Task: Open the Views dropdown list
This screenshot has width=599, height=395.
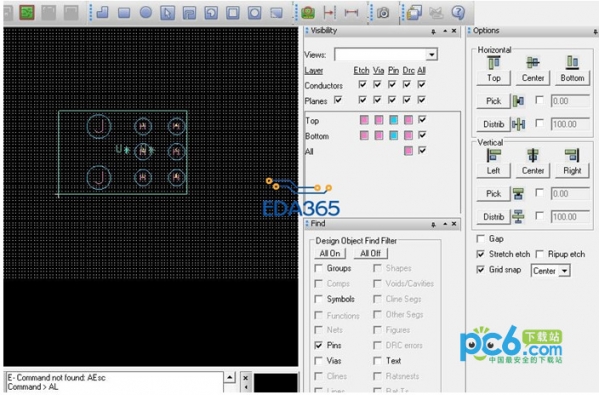Action: click(x=432, y=55)
